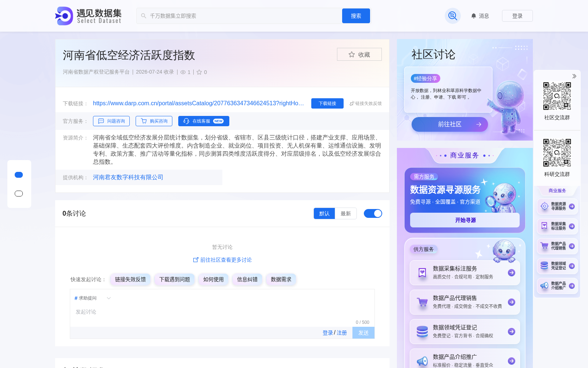Click the blue 搜索 button
This screenshot has width=588, height=368.
pos(356,16)
